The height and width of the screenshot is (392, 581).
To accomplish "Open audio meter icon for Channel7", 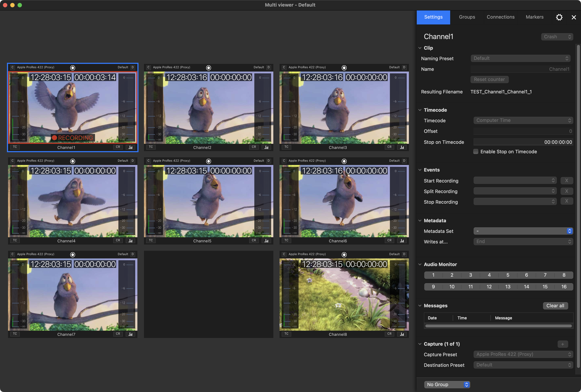I will (x=130, y=334).
